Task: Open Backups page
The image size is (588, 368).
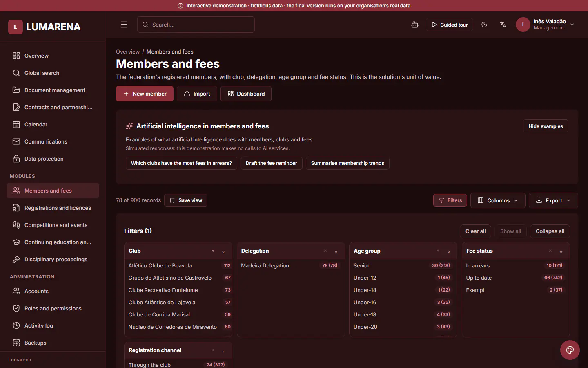Action: click(53, 343)
